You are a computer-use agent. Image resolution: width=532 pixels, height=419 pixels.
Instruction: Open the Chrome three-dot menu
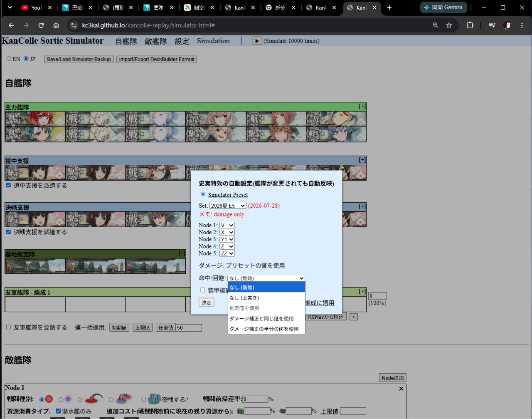(522, 25)
